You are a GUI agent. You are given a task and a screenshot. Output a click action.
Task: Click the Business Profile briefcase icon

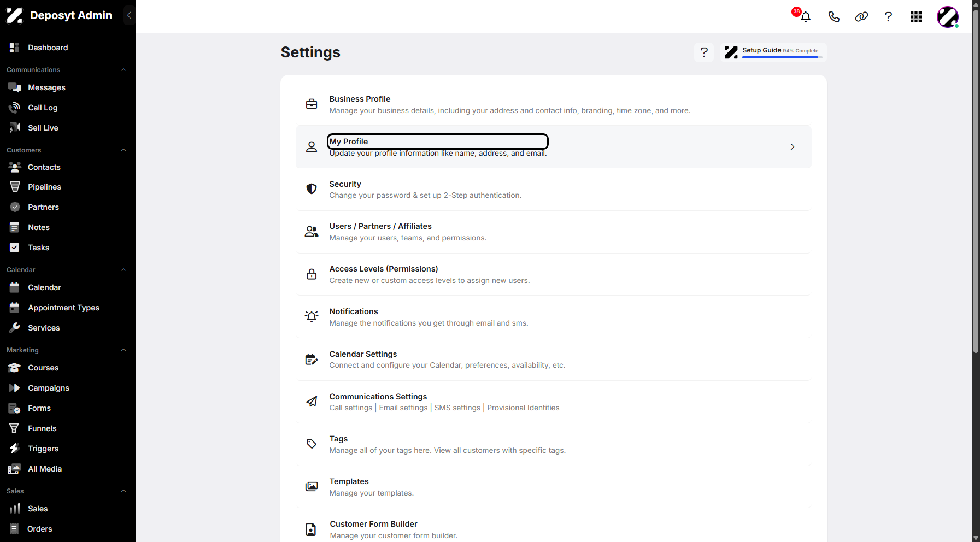tap(312, 104)
